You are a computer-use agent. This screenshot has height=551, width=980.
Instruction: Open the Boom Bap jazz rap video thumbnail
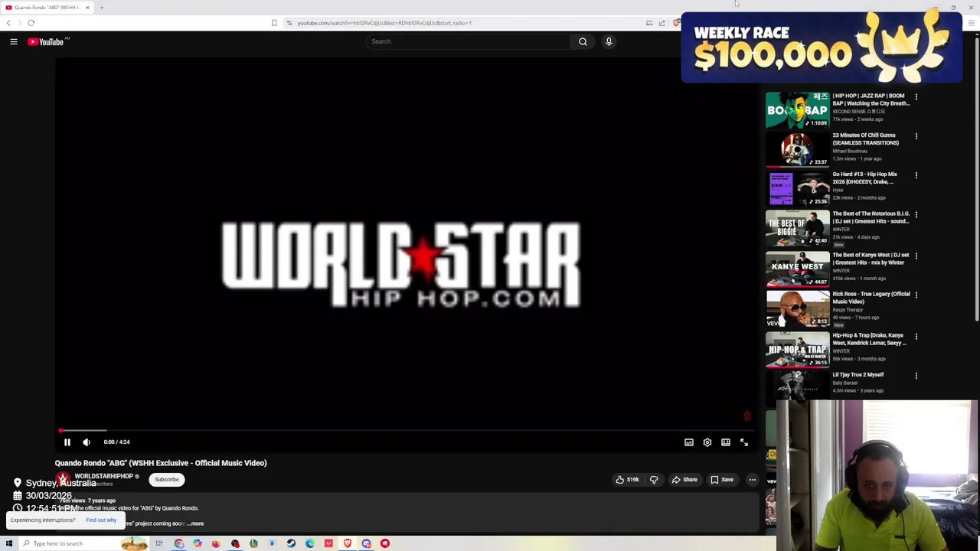tap(797, 109)
